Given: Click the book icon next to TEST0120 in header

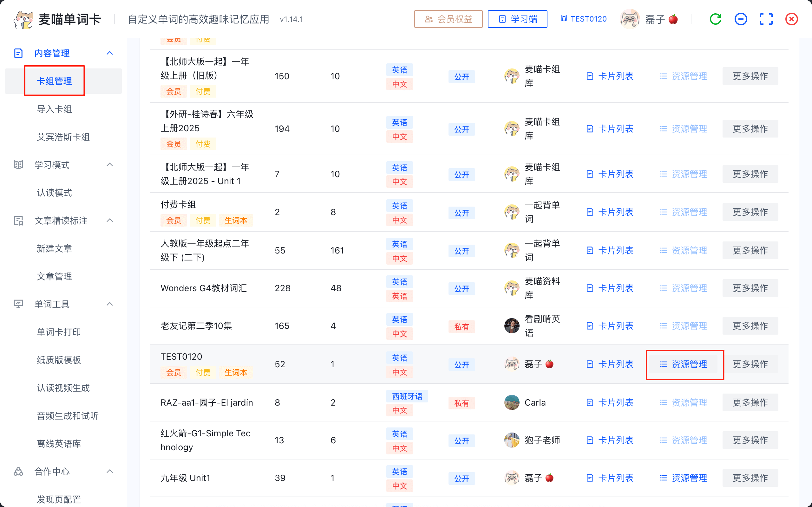Looking at the screenshot, I should pos(564,19).
